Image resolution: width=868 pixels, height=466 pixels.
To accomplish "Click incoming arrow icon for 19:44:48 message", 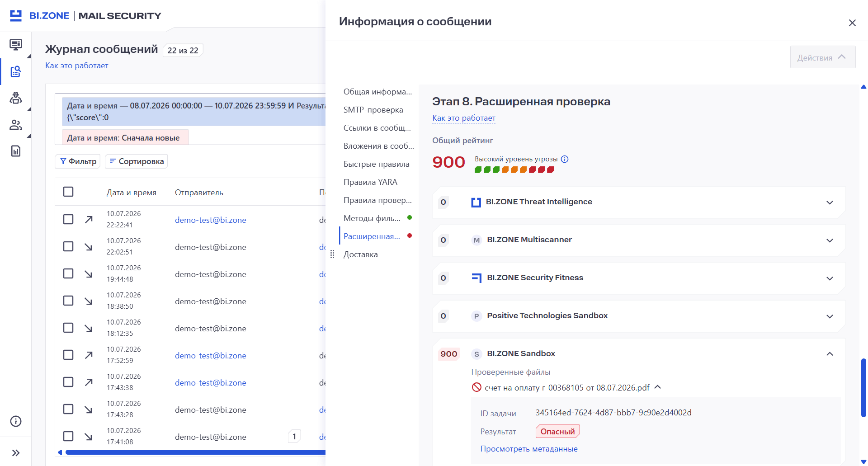I will 89,273.
